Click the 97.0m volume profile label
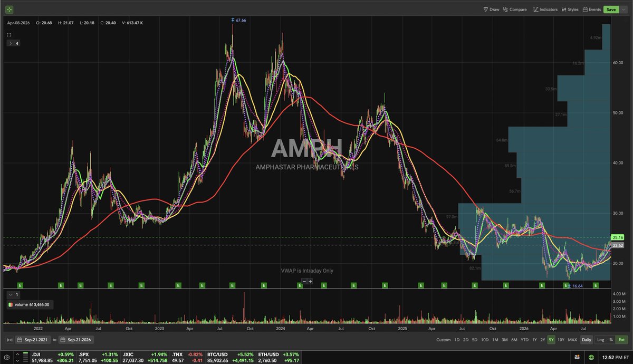The image size is (633, 364). pos(451,217)
